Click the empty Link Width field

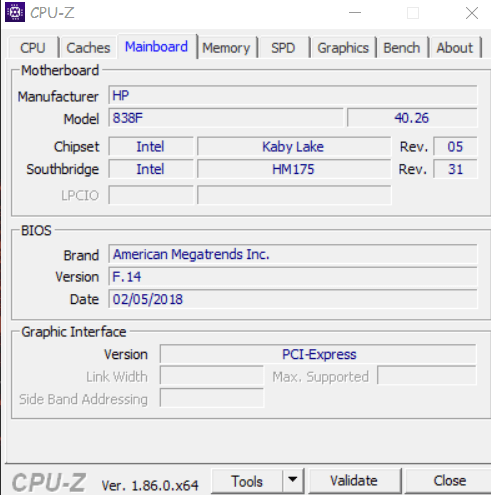212,376
